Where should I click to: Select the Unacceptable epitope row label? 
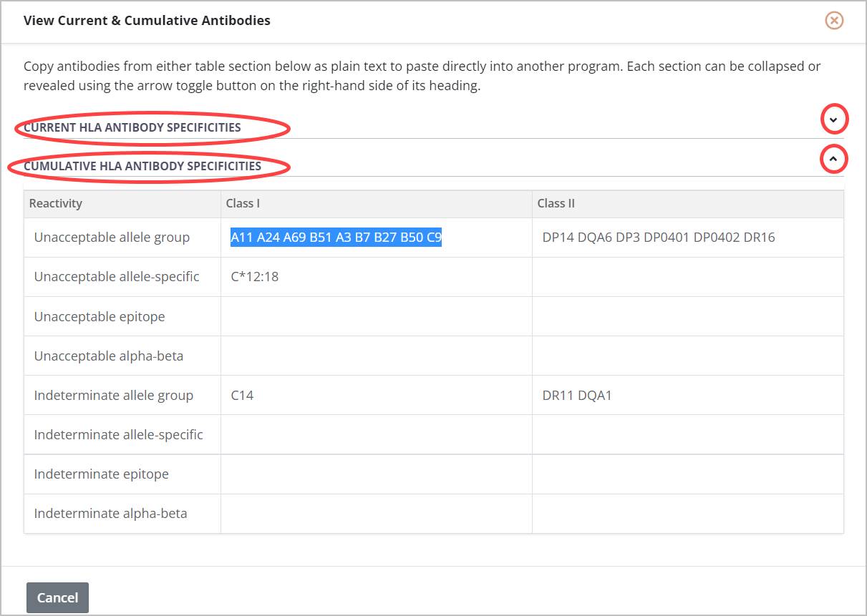click(x=100, y=316)
